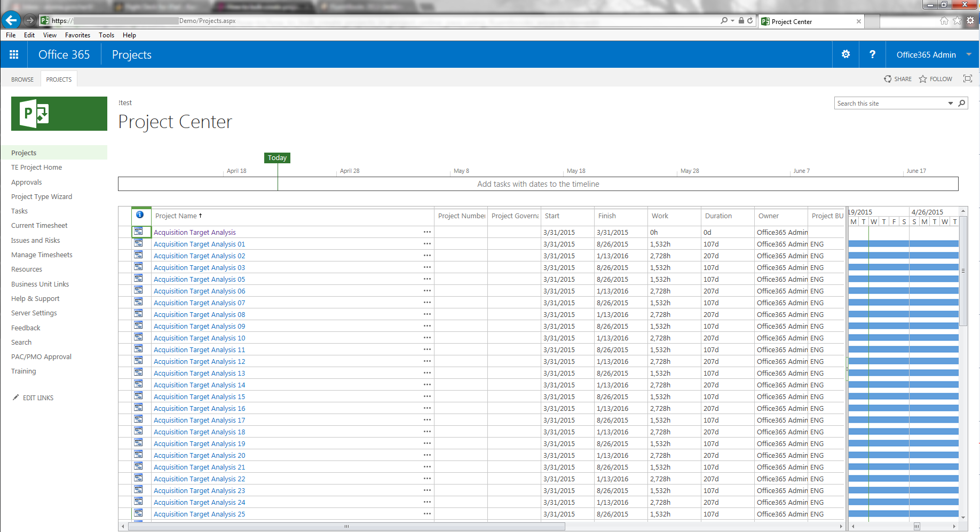Click the Finish column header
Viewport: 980px width, 532px height.
pyautogui.click(x=607, y=216)
